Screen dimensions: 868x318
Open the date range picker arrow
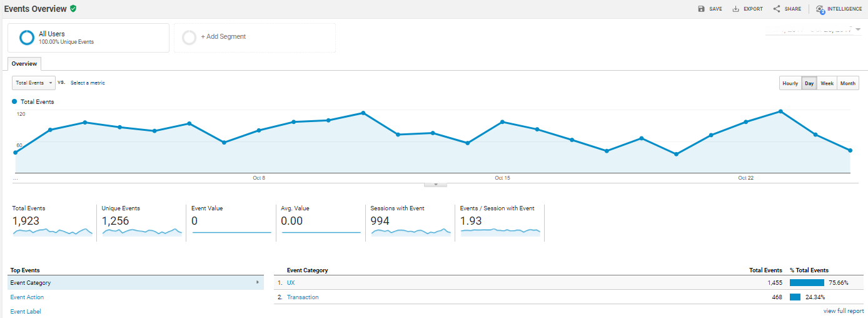[858, 29]
